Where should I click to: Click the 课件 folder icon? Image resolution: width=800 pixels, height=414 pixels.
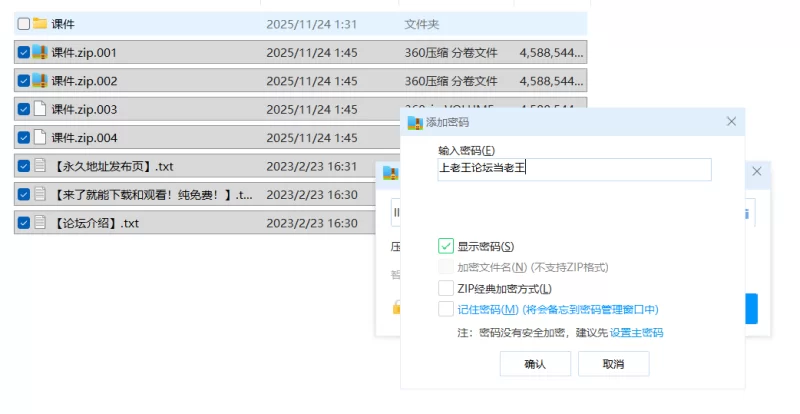point(40,23)
